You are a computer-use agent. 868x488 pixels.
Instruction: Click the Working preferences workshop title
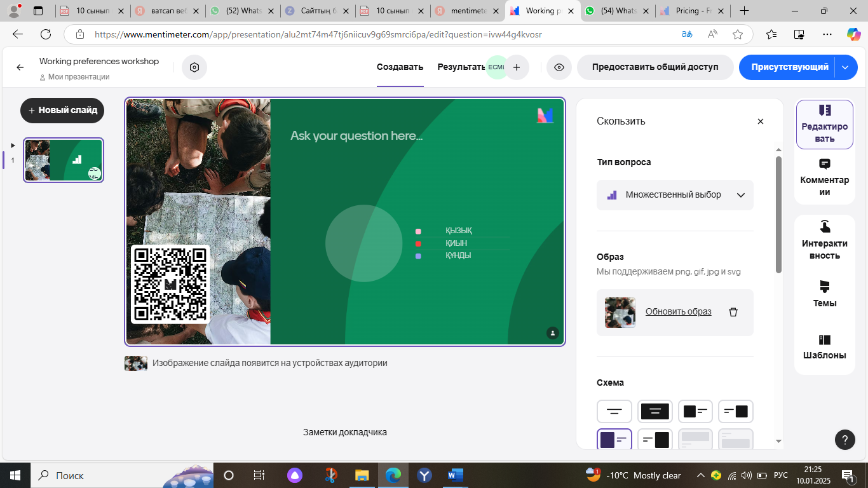(99, 62)
